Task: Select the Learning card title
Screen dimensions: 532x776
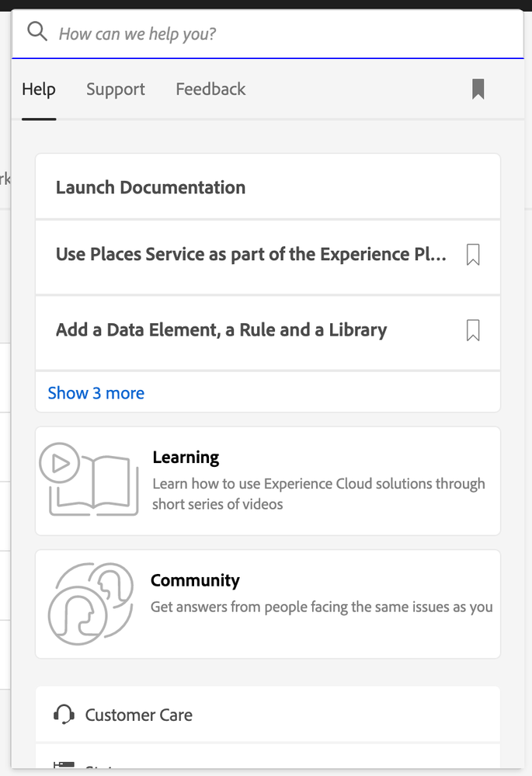Action: pos(186,458)
